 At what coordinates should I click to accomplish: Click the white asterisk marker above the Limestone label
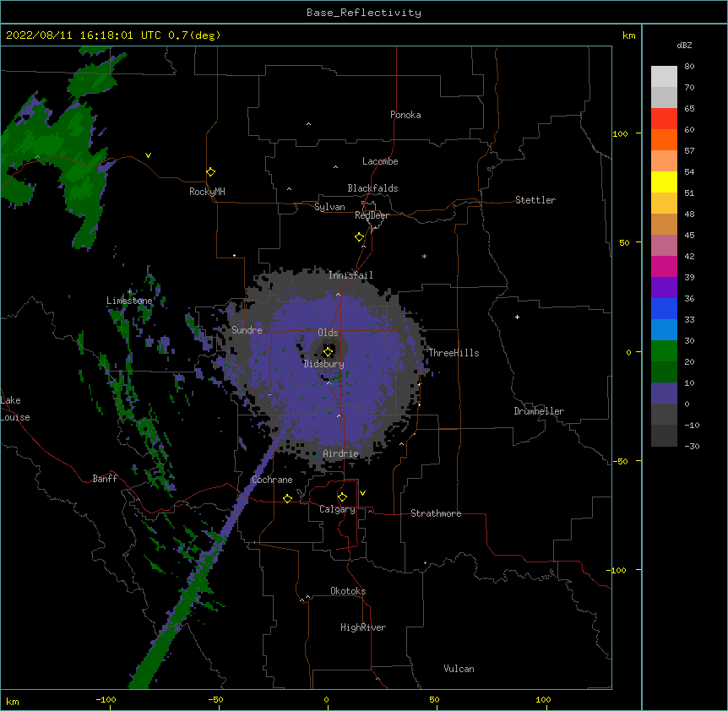[129, 292]
